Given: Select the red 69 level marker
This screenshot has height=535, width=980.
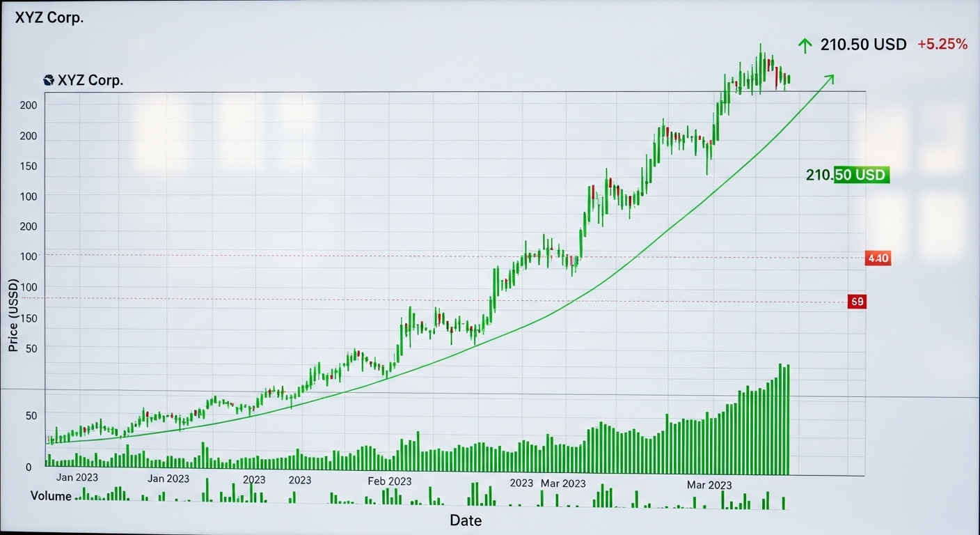Looking at the screenshot, I should tap(857, 302).
